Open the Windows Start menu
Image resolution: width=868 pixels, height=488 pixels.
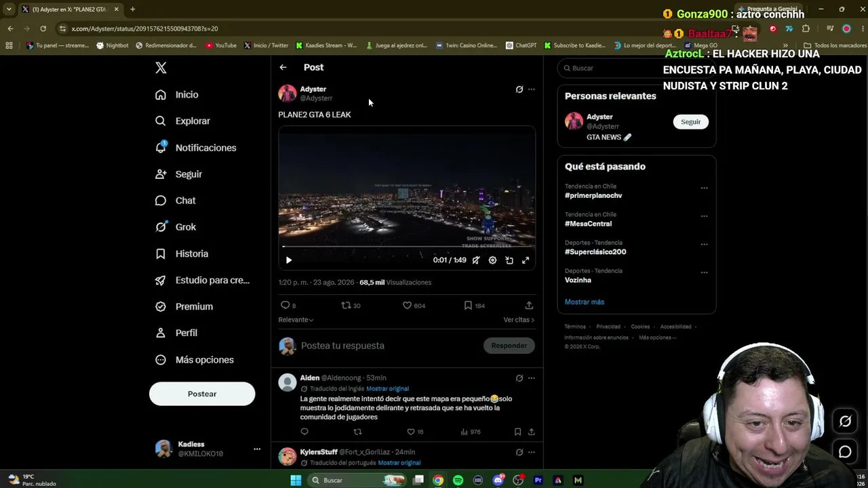[296, 480]
